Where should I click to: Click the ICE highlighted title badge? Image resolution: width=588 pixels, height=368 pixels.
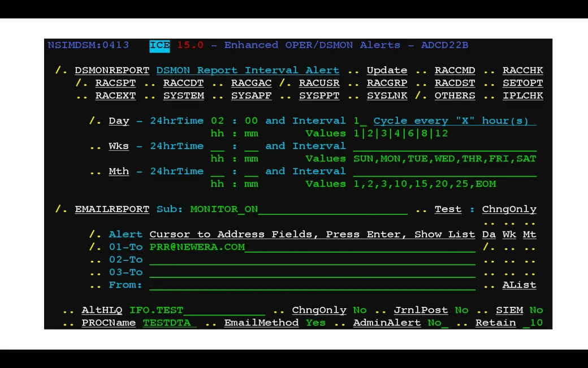160,46
